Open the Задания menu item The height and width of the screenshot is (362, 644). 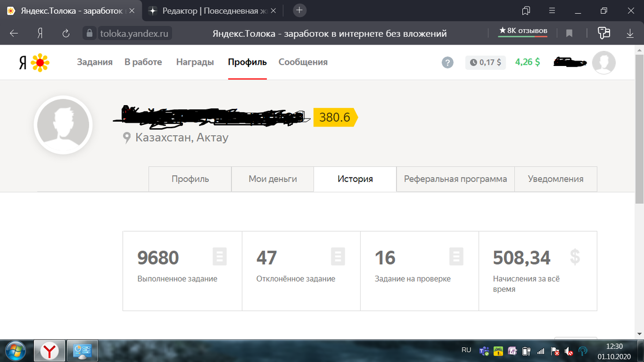click(x=94, y=62)
